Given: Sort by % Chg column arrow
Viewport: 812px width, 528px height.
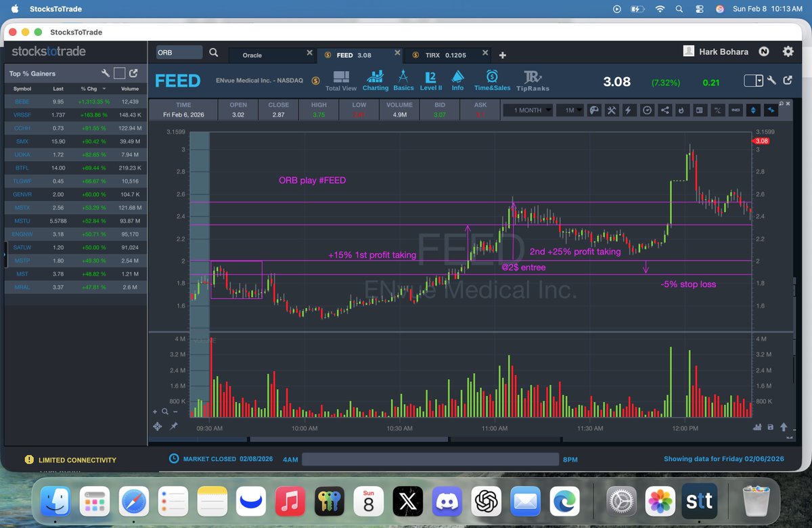Looking at the screenshot, I should (x=105, y=89).
